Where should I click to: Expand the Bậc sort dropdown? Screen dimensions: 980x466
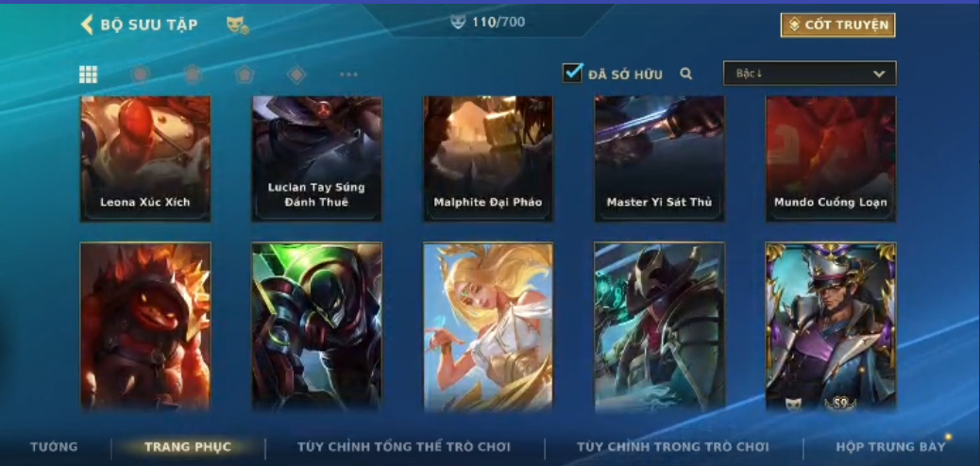point(809,73)
